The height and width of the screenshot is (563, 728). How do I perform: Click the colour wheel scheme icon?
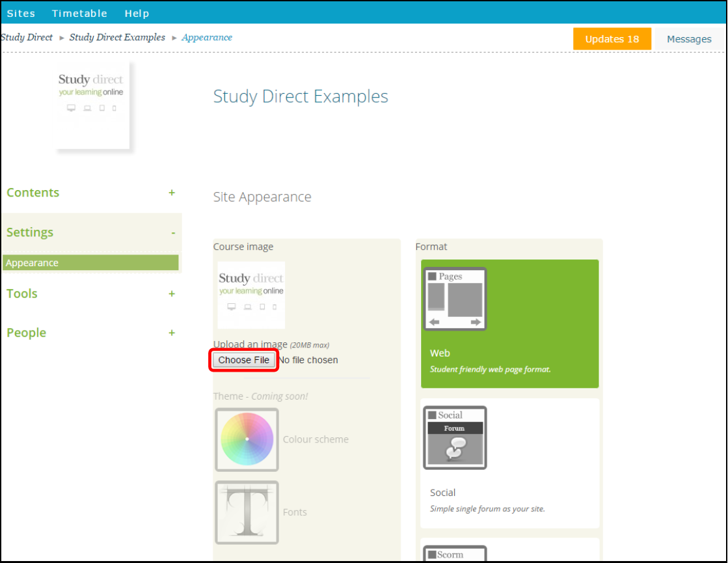click(x=247, y=439)
